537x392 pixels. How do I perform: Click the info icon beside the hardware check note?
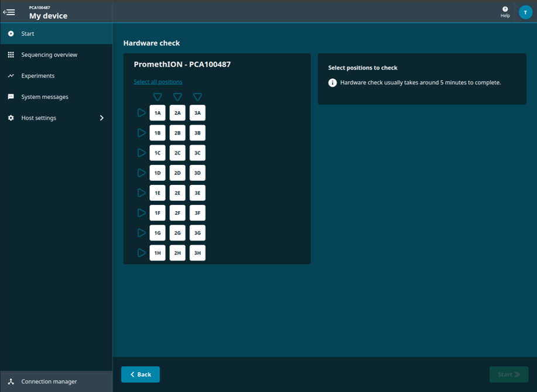[x=333, y=82]
